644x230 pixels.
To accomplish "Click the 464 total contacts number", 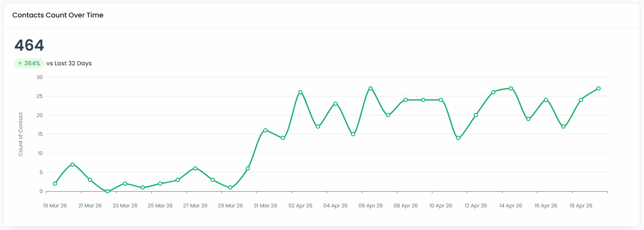I will [29, 45].
